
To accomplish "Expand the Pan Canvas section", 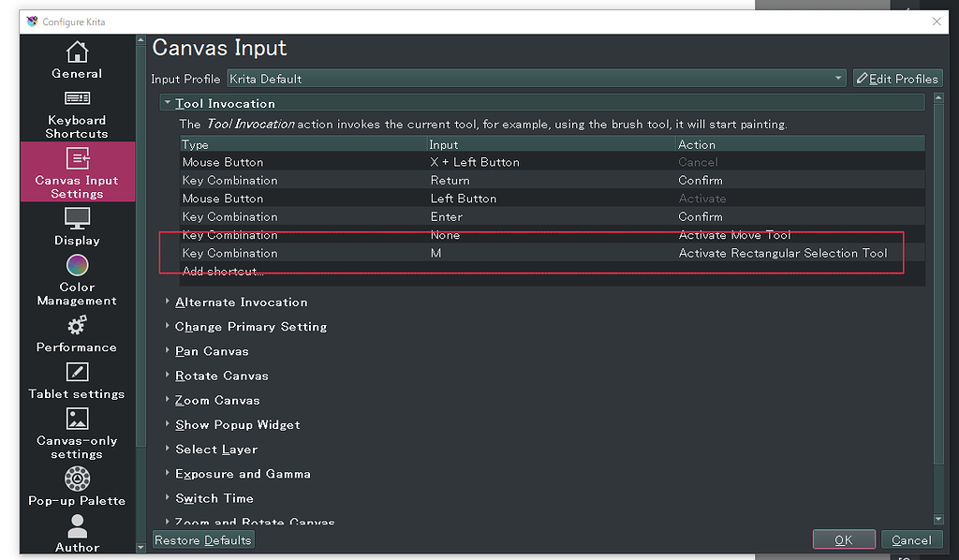I will pos(167,350).
